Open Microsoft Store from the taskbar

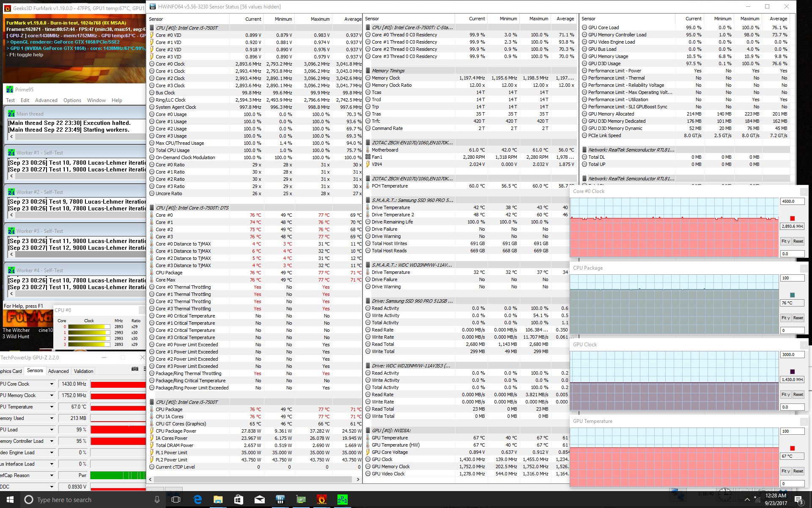pyautogui.click(x=239, y=500)
